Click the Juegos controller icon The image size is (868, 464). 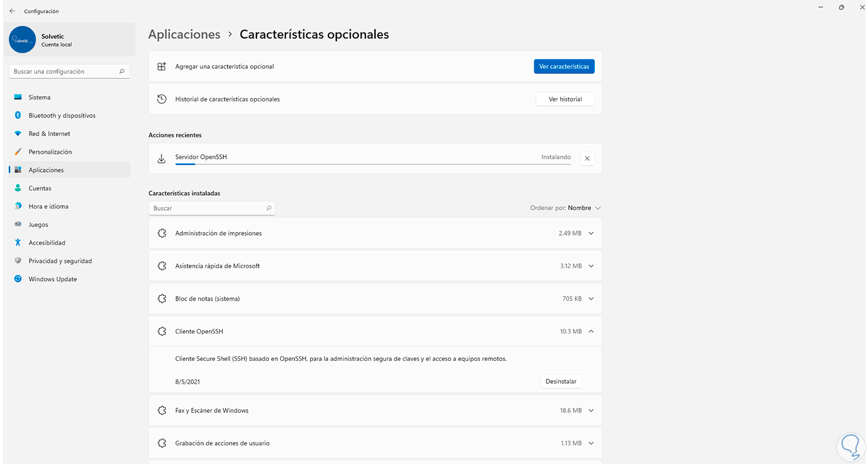pyautogui.click(x=18, y=224)
